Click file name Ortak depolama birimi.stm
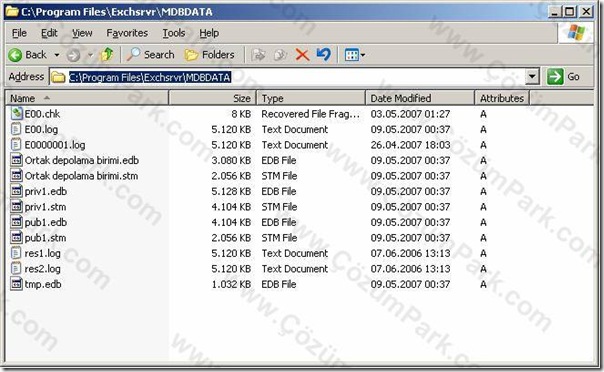Viewport: 604px width, 372px height. click(x=81, y=176)
